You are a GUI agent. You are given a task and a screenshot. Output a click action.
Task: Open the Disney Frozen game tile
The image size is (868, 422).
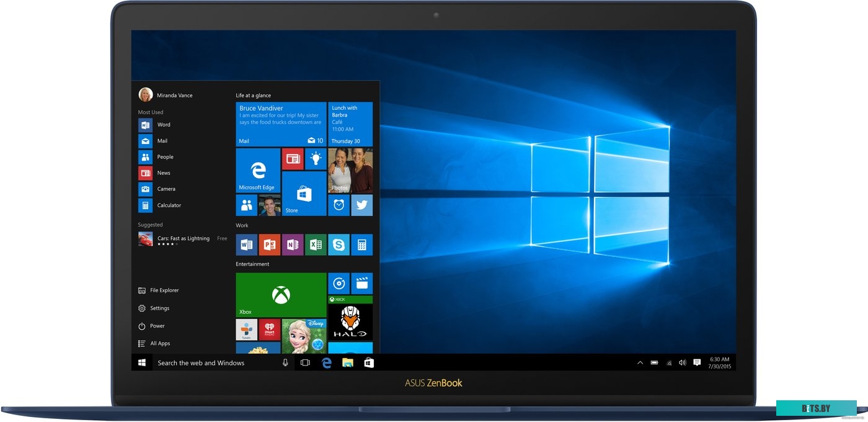coord(304,336)
